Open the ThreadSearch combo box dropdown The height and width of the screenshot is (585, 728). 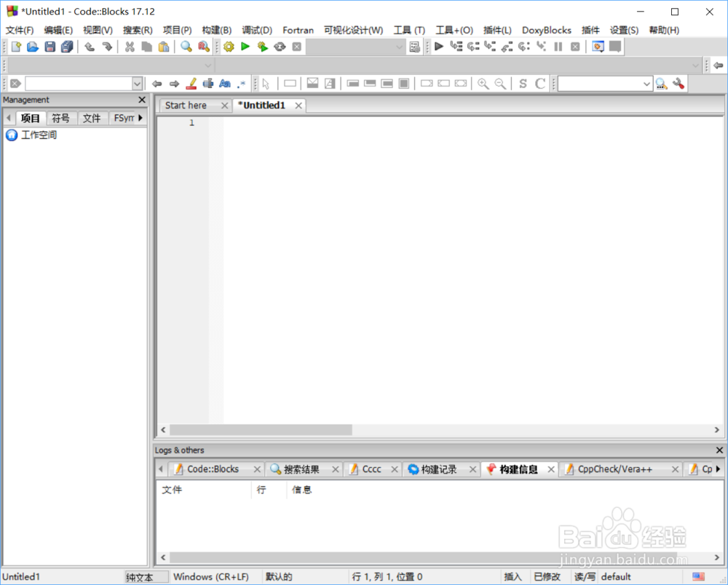[646, 84]
